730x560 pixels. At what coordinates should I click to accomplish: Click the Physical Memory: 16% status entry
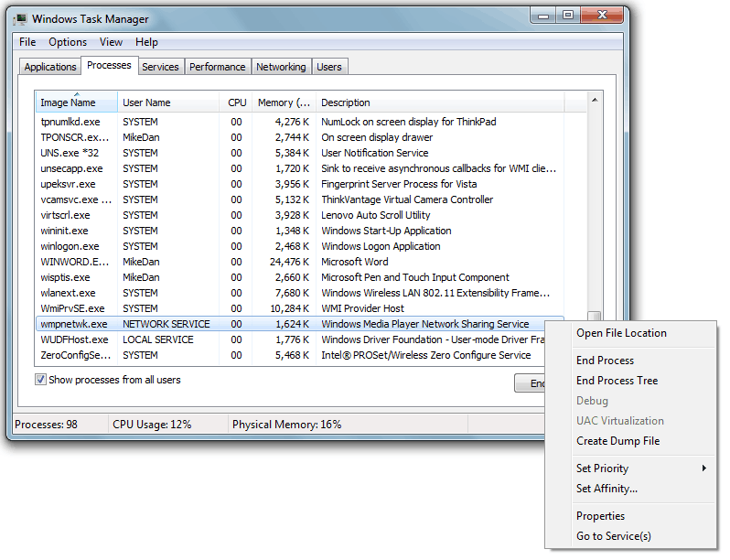pyautogui.click(x=287, y=424)
